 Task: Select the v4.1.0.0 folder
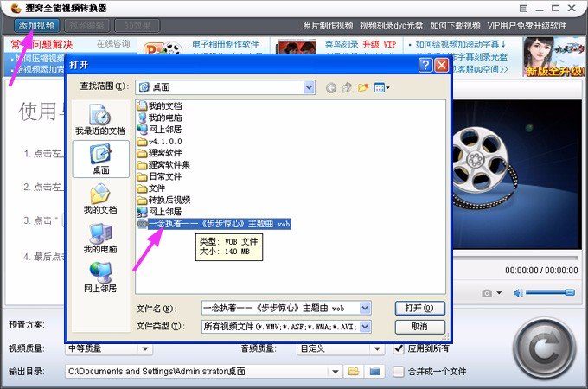point(159,142)
